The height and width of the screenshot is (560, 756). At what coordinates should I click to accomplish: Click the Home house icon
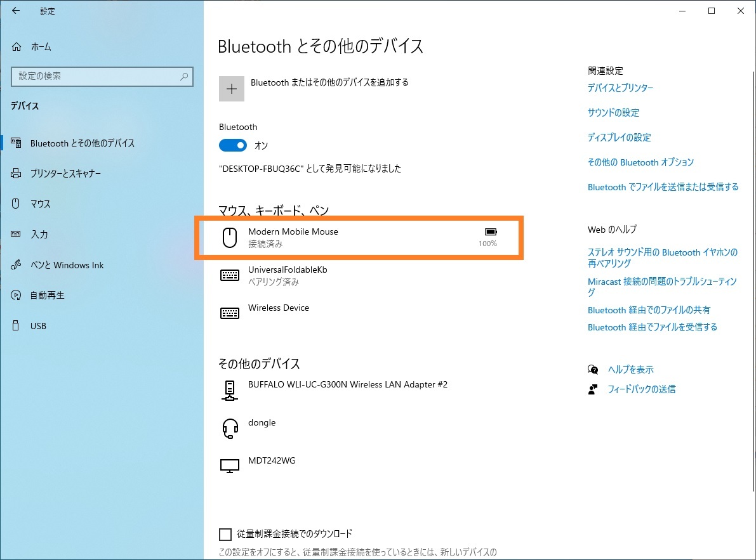tap(17, 47)
